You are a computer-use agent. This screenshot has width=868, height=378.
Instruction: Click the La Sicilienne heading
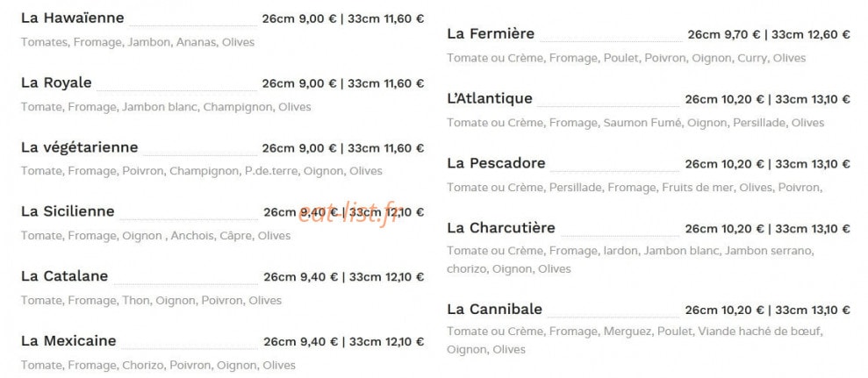click(68, 211)
